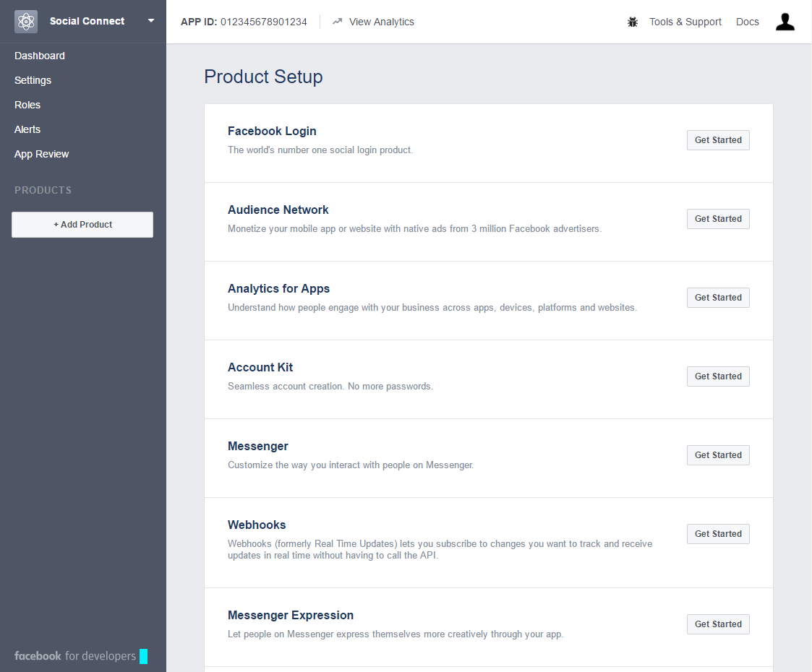Viewport: 812px width, 672px height.
Task: Get Started with Account Kit
Action: point(718,376)
